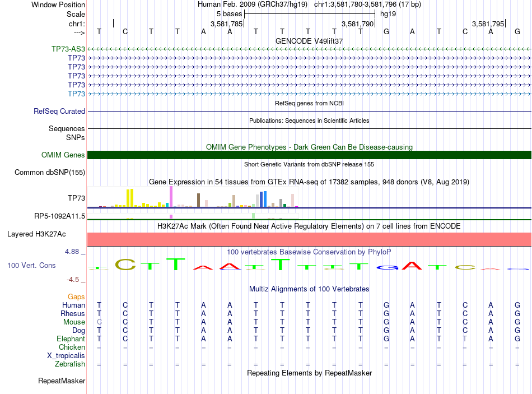
Task: Click the OMIM Genes track label
Action: coord(63,155)
